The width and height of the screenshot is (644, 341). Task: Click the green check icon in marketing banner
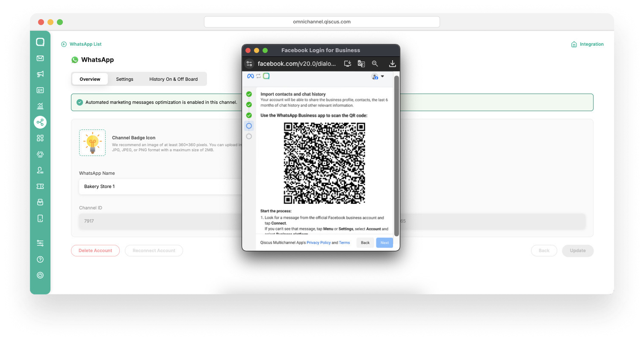tap(80, 102)
